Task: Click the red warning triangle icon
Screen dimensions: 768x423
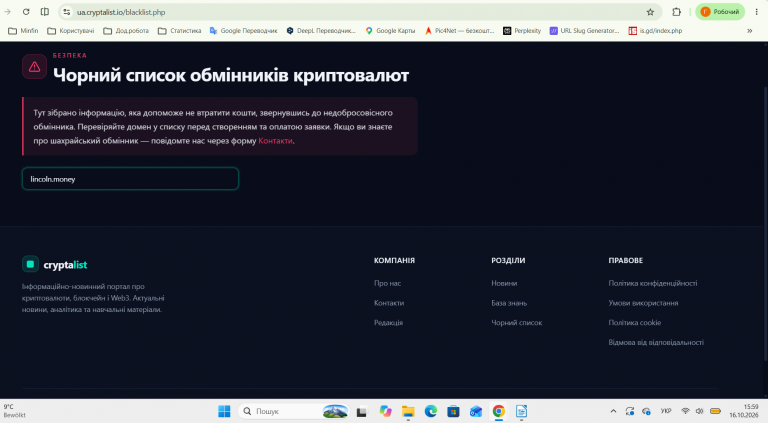Action: tap(34, 67)
